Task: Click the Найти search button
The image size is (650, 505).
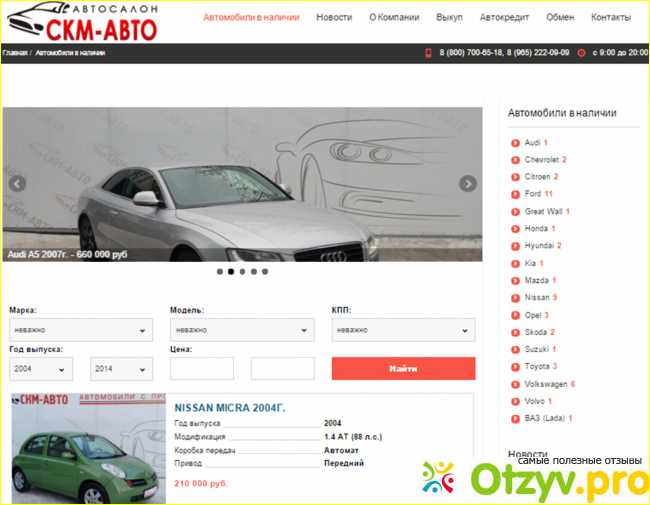Action: 403,369
